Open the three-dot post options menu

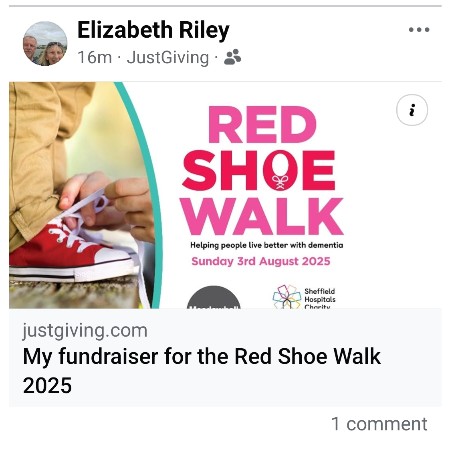coord(419,30)
